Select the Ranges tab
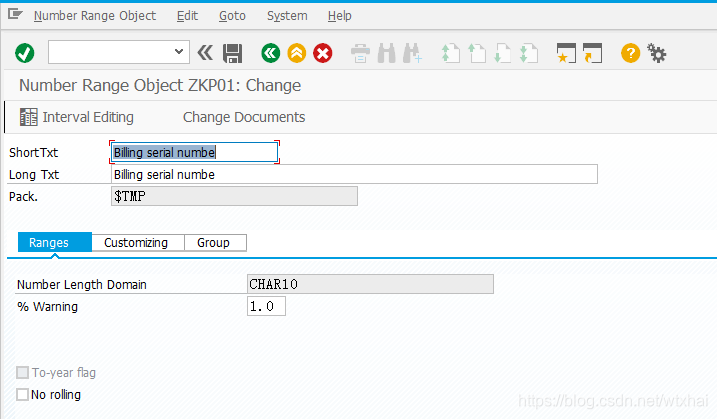The height and width of the screenshot is (419, 717). (55, 242)
